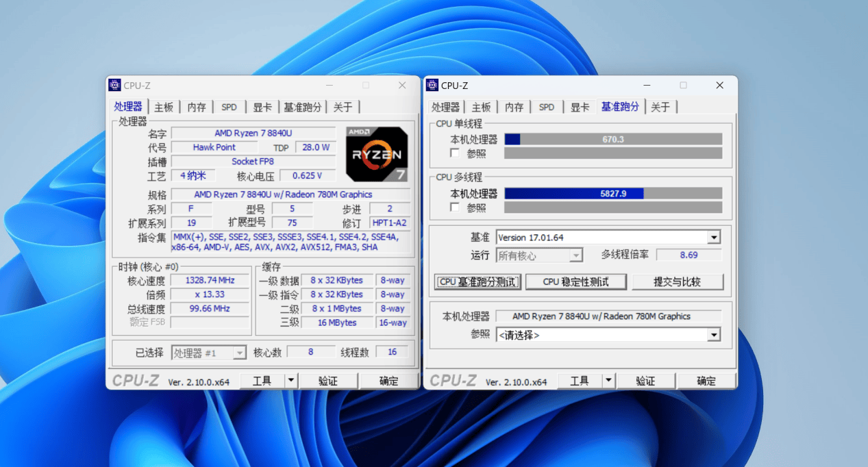Image resolution: width=868 pixels, height=467 pixels.
Task: Switch to 主板 tab in the processor window
Action: pos(164,107)
